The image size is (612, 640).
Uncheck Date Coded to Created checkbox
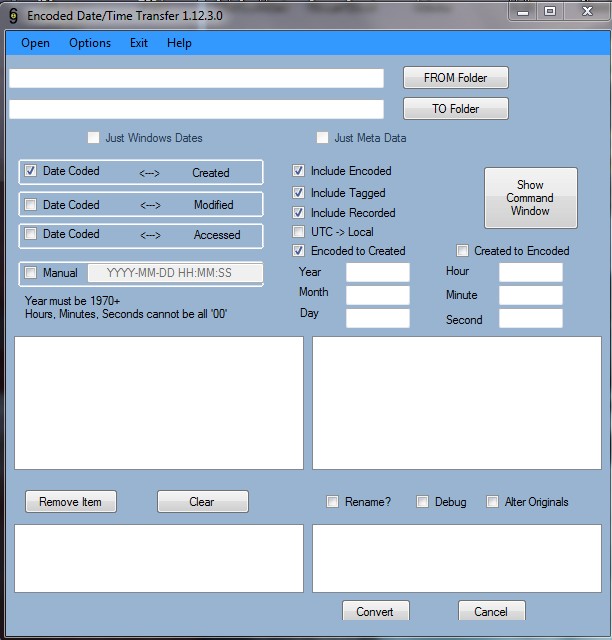(x=31, y=171)
